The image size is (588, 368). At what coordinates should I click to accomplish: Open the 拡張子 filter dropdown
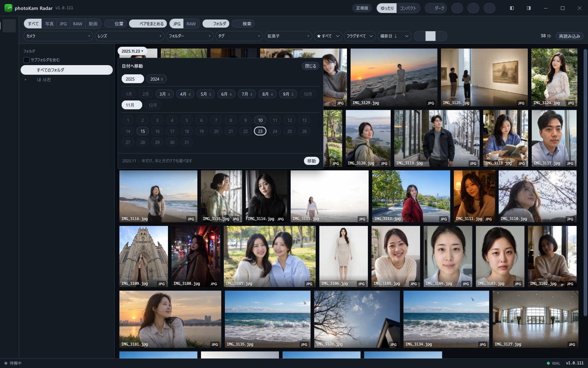pos(288,36)
